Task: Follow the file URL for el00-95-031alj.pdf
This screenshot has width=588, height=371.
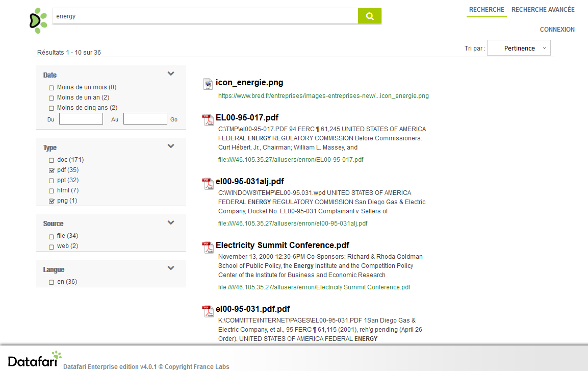Action: pos(293,224)
